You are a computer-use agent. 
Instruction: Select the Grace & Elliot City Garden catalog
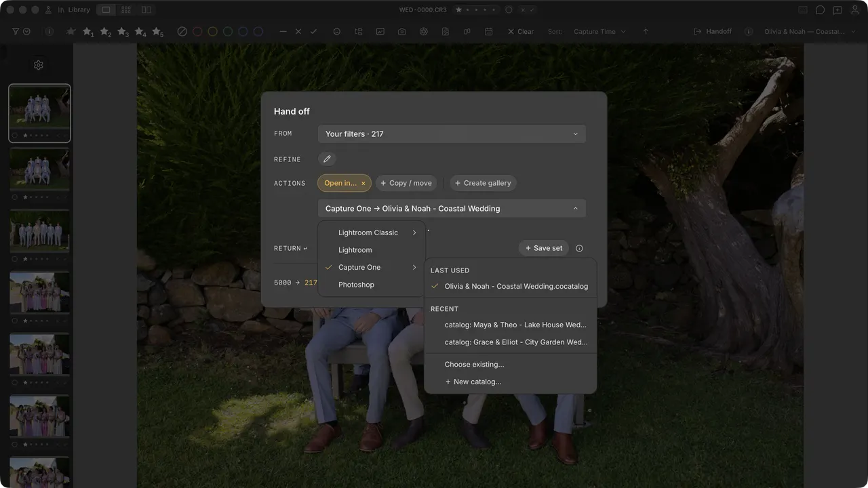coord(510,342)
